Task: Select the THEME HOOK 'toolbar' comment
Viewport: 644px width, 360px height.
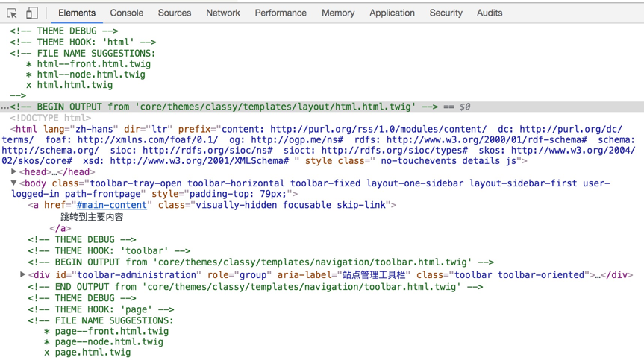Action: click(x=109, y=250)
